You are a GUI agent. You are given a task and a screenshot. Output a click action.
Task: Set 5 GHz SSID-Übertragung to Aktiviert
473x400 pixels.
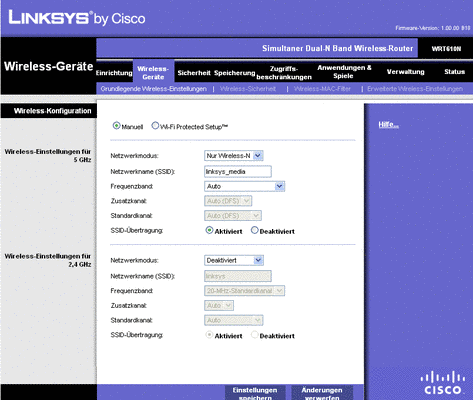click(x=209, y=230)
